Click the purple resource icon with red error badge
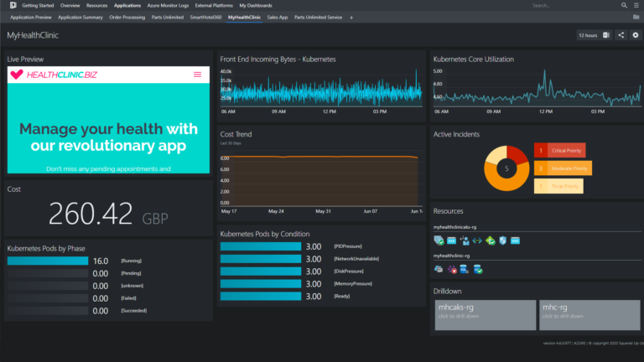644x362 pixels. (x=452, y=269)
